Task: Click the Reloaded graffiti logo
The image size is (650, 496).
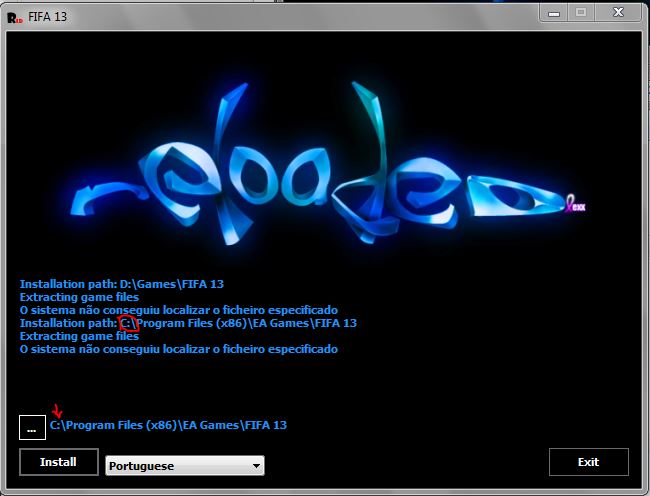Action: pyautogui.click(x=320, y=160)
